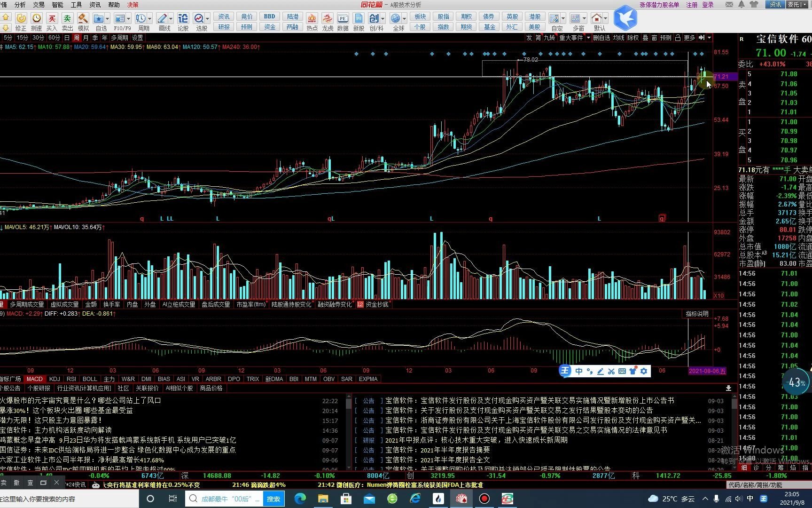
Task: Click the 修正 correction toolbar icon
Action: pos(21,18)
